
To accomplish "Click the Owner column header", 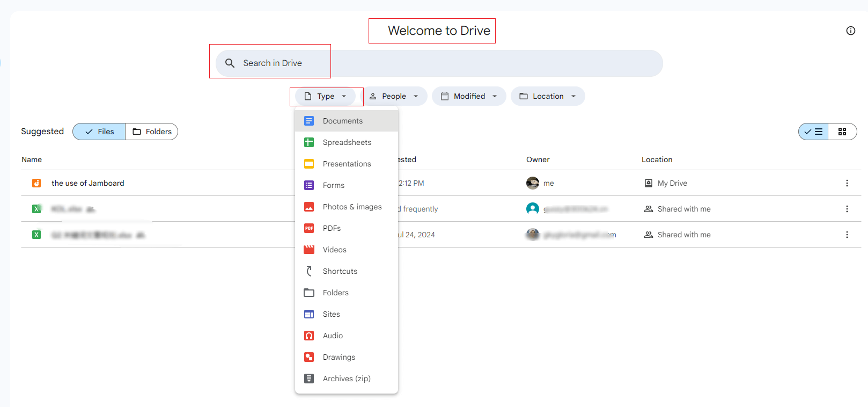I will 538,159.
